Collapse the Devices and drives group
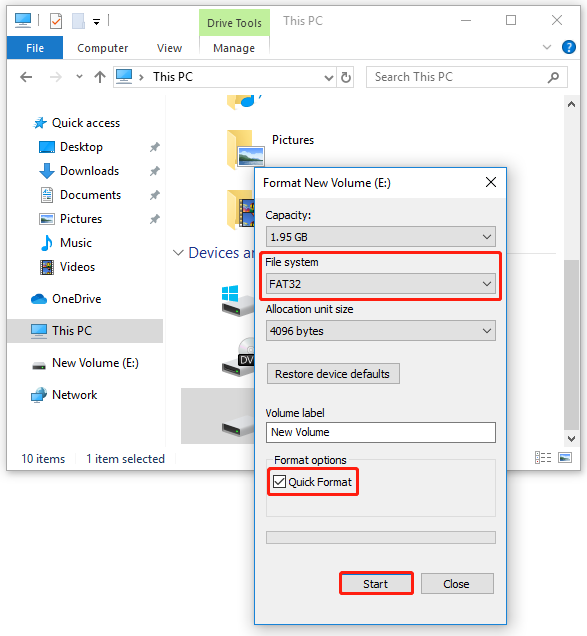 click(x=178, y=253)
